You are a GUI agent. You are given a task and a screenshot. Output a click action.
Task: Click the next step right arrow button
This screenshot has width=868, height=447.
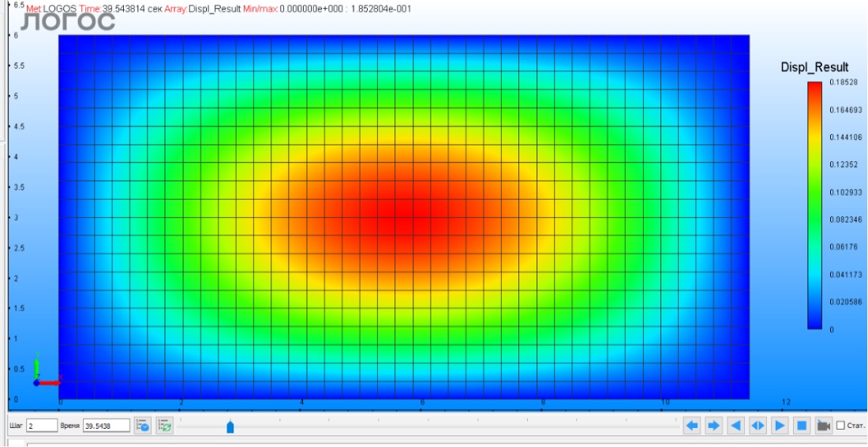click(713, 426)
